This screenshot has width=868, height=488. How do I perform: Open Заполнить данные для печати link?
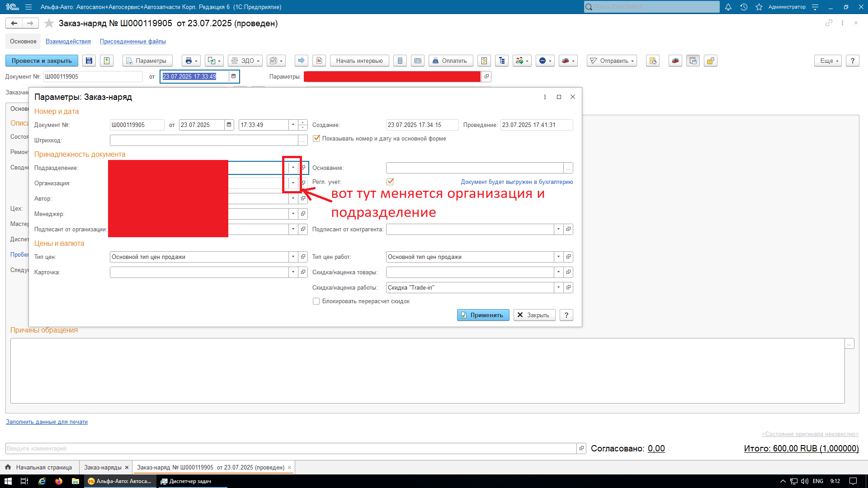47,422
